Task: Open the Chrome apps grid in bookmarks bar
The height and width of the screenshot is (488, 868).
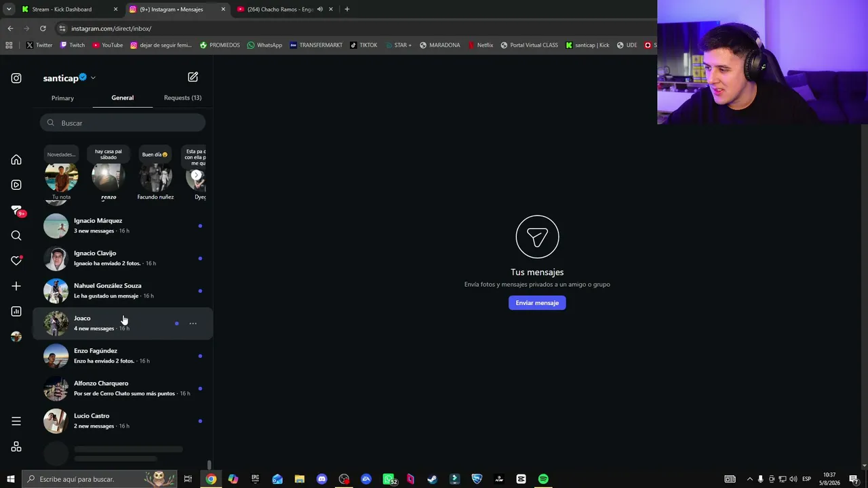Action: (x=9, y=45)
